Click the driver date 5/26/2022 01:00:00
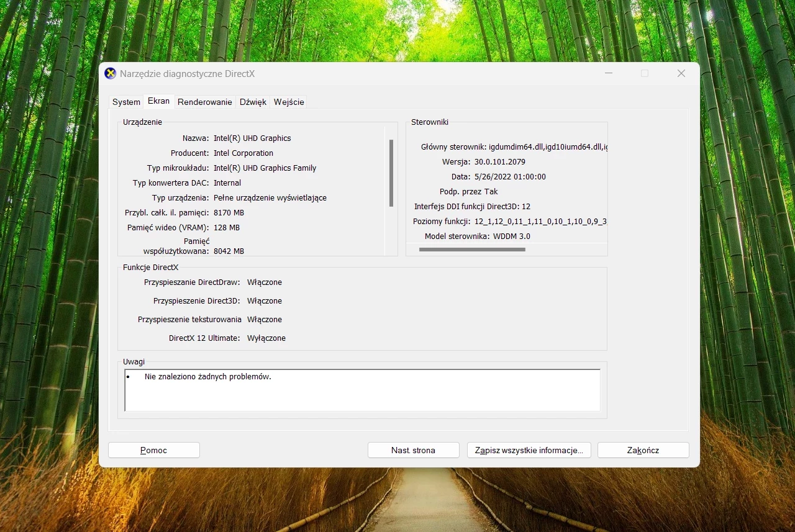This screenshot has width=795, height=532. (510, 177)
